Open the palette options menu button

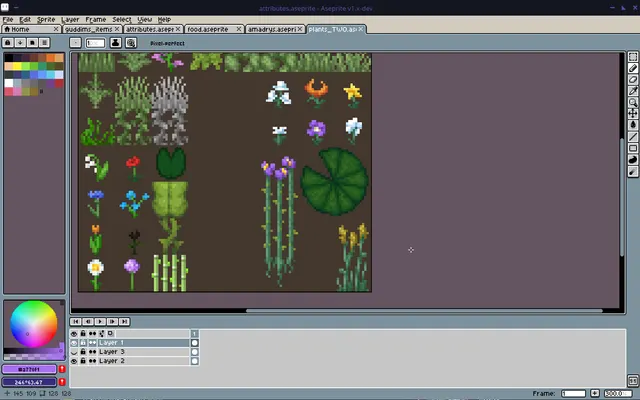tap(44, 42)
